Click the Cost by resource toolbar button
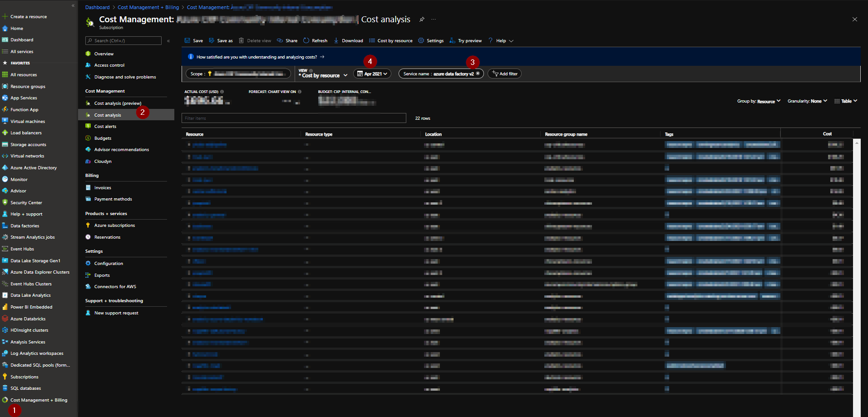The height and width of the screenshot is (417, 868). [391, 41]
